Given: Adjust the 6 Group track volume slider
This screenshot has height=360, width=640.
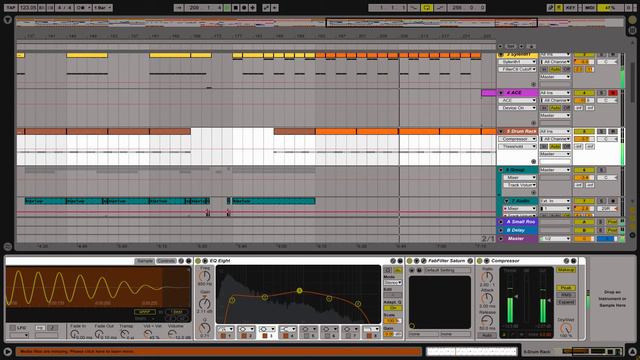Looking at the screenshot, I should pos(584,178).
